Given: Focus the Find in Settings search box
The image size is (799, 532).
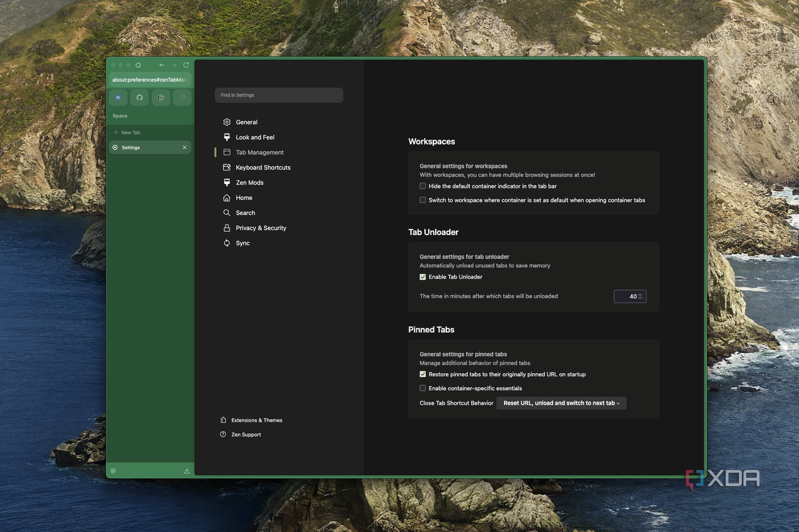Looking at the screenshot, I should tap(279, 95).
